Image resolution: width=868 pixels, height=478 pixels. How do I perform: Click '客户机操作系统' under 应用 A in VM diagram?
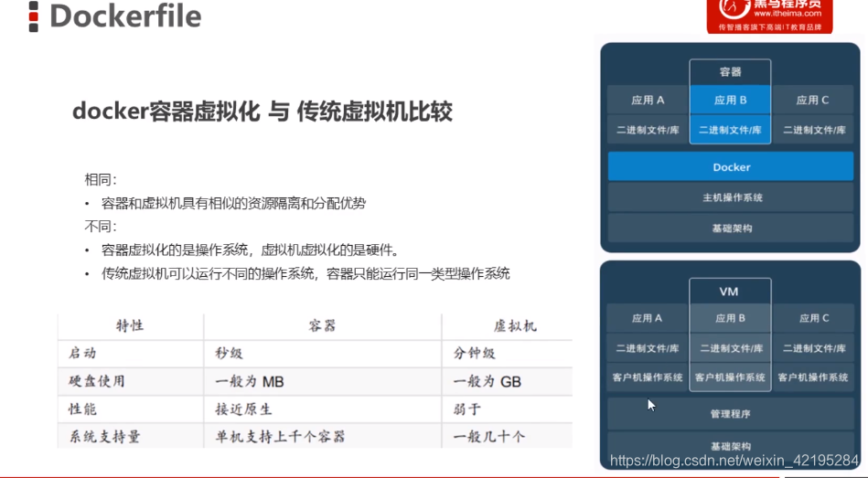[648, 377]
